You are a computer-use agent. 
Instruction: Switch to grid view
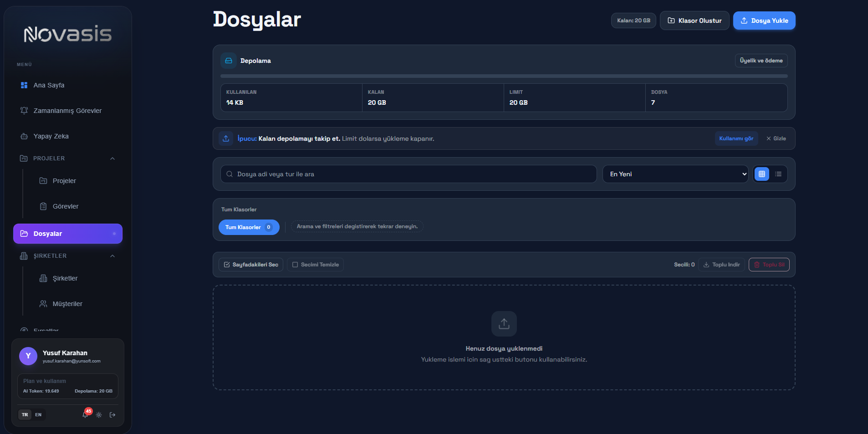tap(762, 174)
